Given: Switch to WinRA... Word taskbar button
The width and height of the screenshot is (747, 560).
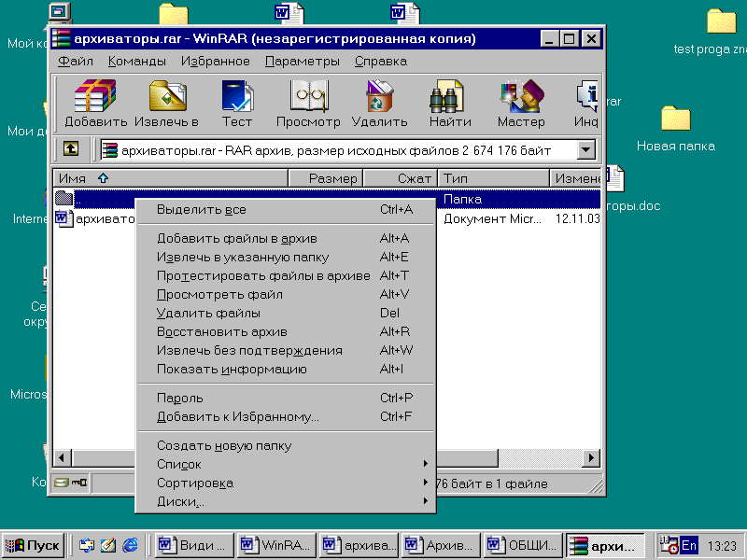Looking at the screenshot, I should tap(276, 545).
